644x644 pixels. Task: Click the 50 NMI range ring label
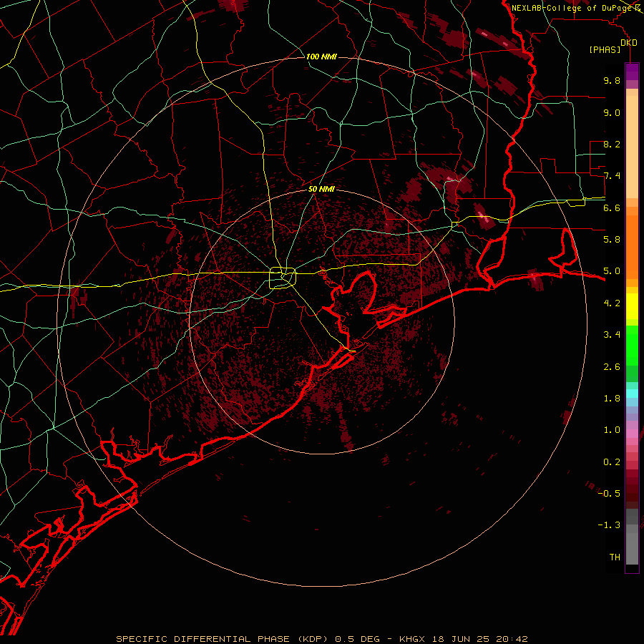point(321,189)
